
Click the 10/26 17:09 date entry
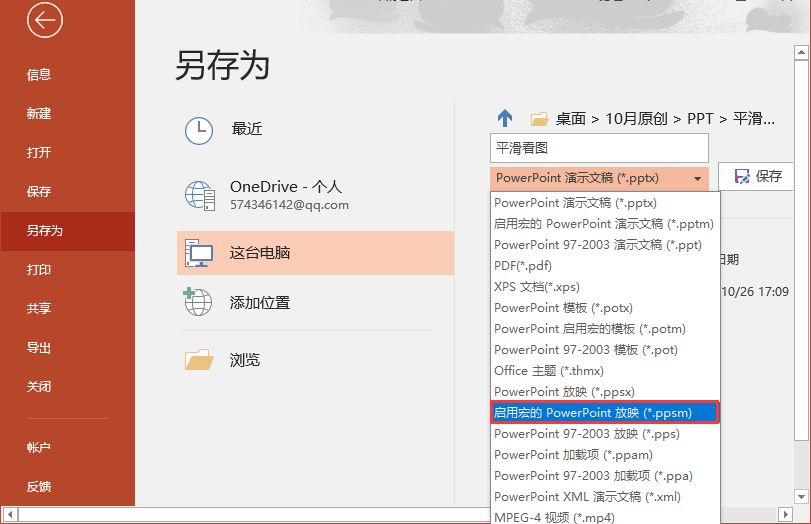(x=755, y=292)
